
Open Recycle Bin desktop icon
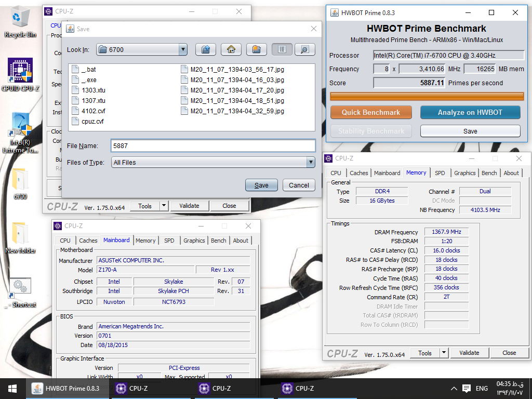pos(20,22)
